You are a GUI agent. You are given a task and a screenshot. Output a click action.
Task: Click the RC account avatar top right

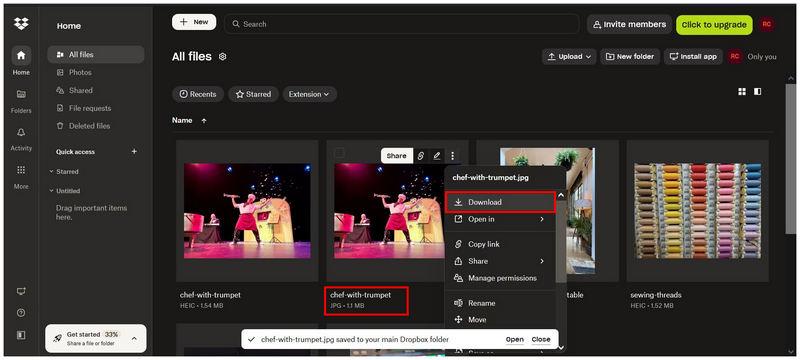(766, 24)
